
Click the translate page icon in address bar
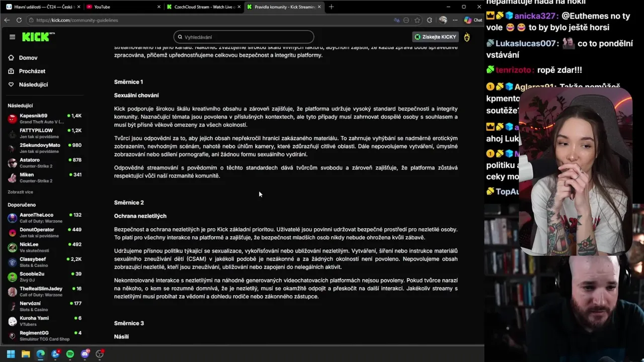pos(396,20)
